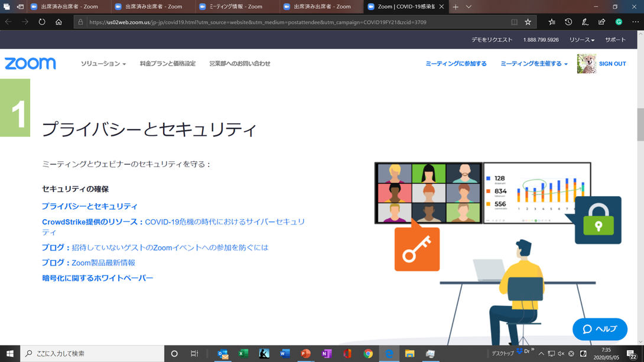Switch to the ミーティング情報 - Zoom tab

click(x=236, y=6)
